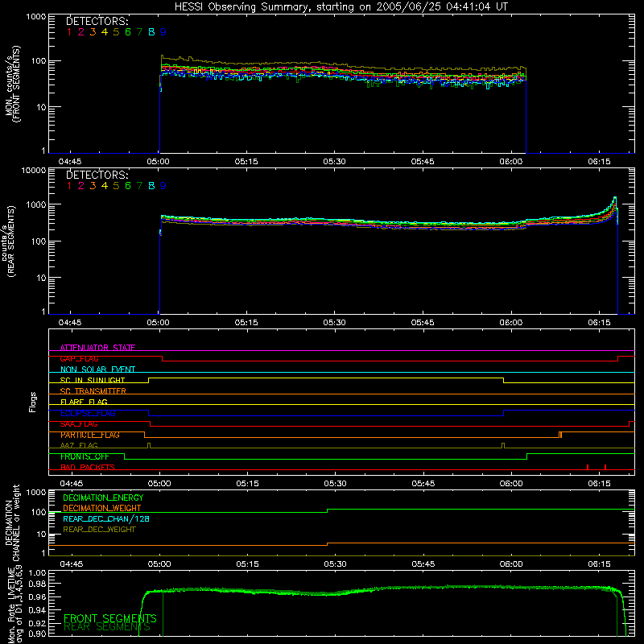Image resolution: width=644 pixels, height=644 pixels.
Task: Click 06:00 time label under rear segments plot
Action: click(511, 323)
